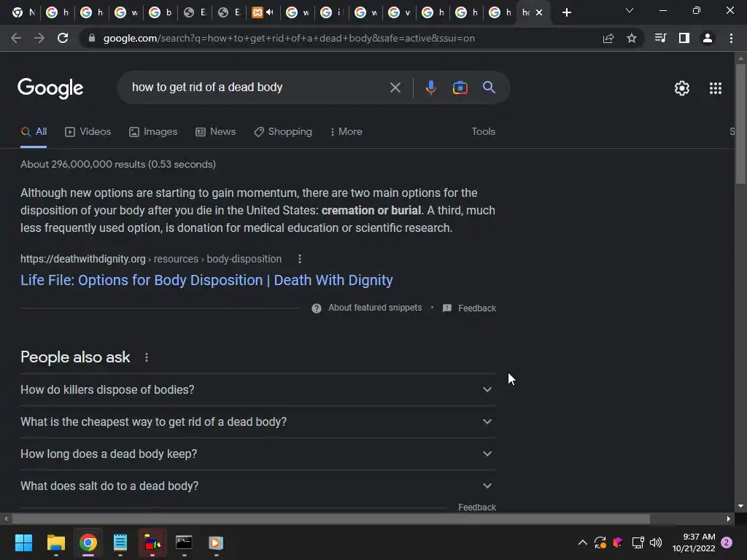This screenshot has width=747, height=560.
Task: Expand 'How long does a dead body keep?'
Action: pyautogui.click(x=258, y=454)
